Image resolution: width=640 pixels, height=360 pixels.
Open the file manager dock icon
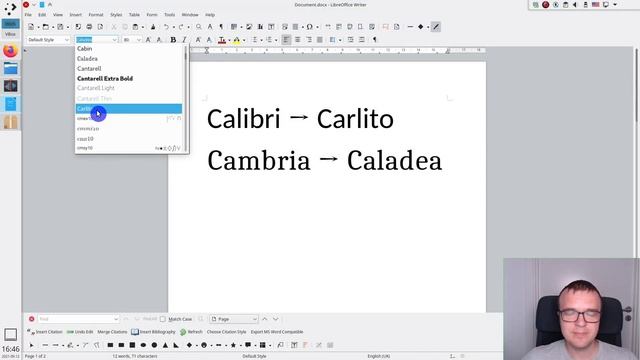pos(10,69)
